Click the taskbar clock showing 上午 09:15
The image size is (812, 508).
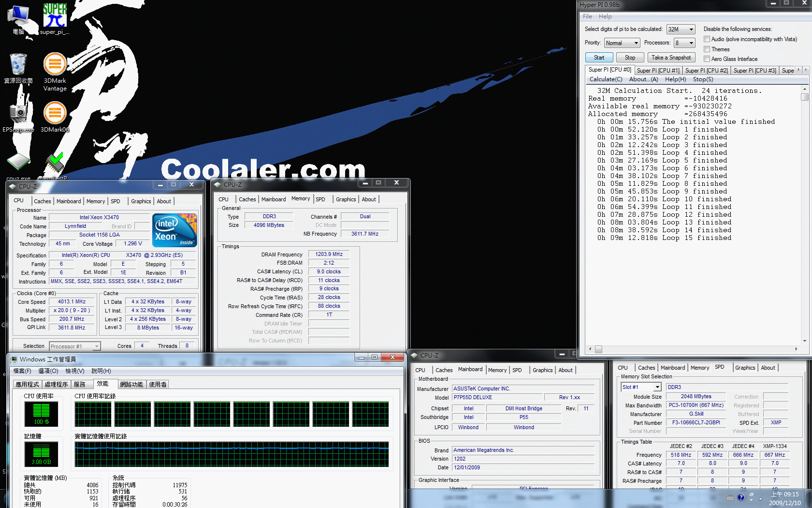(x=784, y=498)
